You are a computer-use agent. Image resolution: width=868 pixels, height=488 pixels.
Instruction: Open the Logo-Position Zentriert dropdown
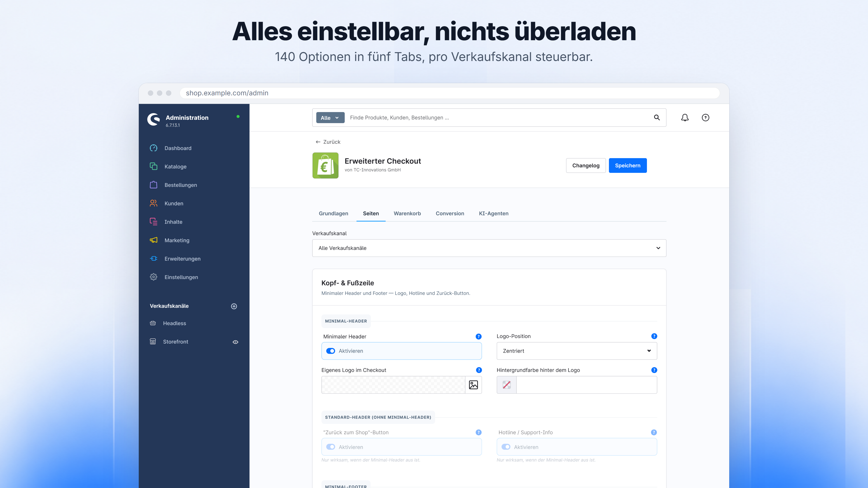577,351
